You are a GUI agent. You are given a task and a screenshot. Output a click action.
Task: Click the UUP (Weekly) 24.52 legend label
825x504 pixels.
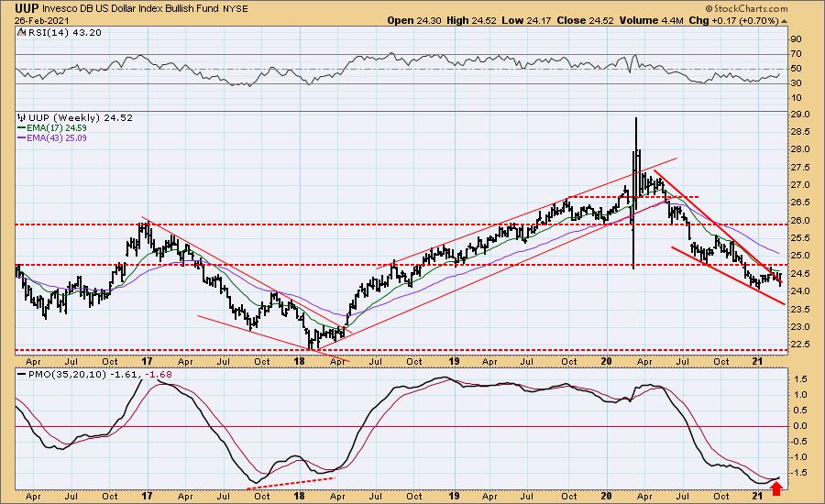click(81, 117)
